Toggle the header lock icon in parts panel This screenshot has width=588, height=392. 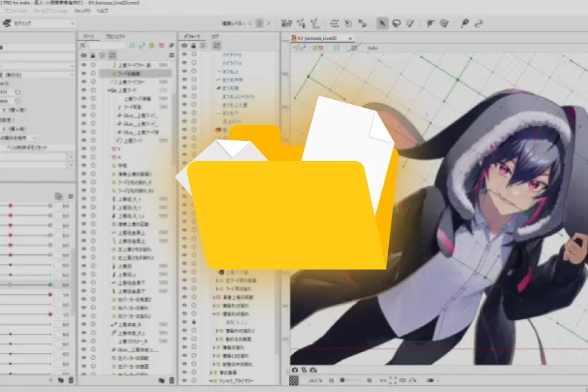pos(93,56)
